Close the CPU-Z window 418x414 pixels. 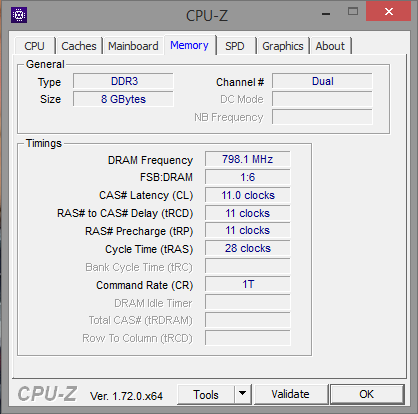pos(388,12)
